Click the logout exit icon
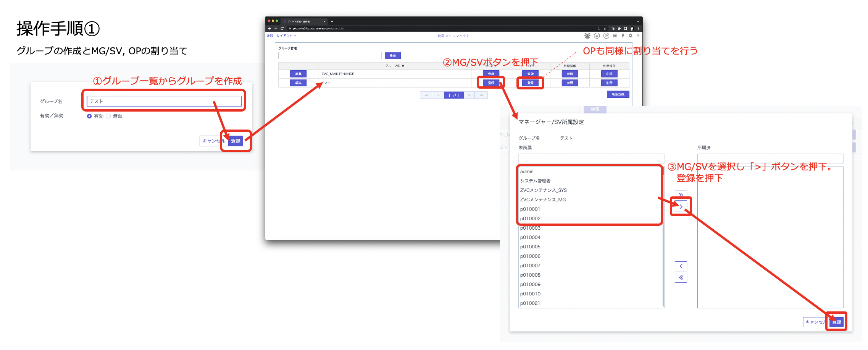Viewport: 868px width, 350px height. [x=638, y=36]
